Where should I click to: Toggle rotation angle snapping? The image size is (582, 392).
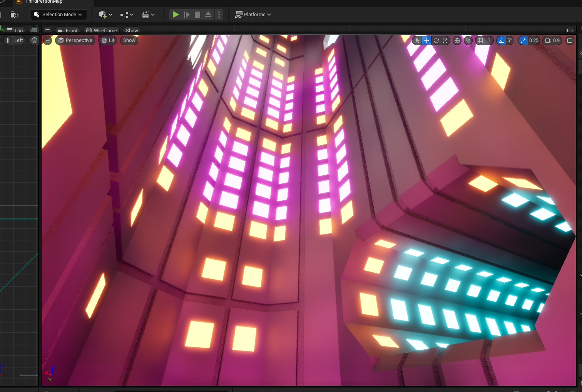point(501,40)
